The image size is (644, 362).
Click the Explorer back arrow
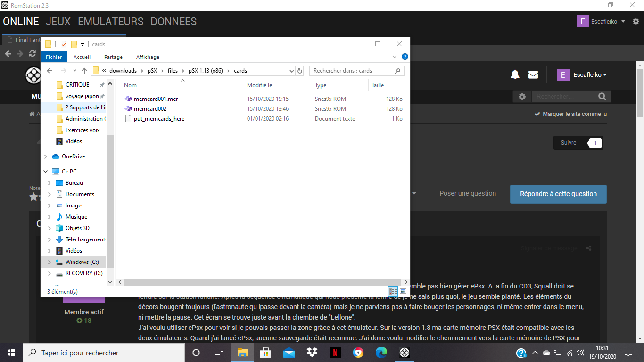pyautogui.click(x=50, y=71)
